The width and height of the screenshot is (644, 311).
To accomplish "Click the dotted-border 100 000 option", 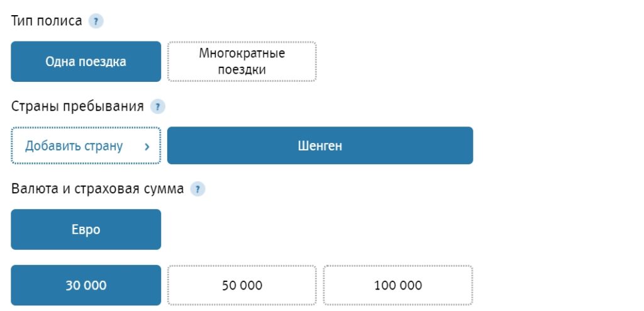I will 397,285.
